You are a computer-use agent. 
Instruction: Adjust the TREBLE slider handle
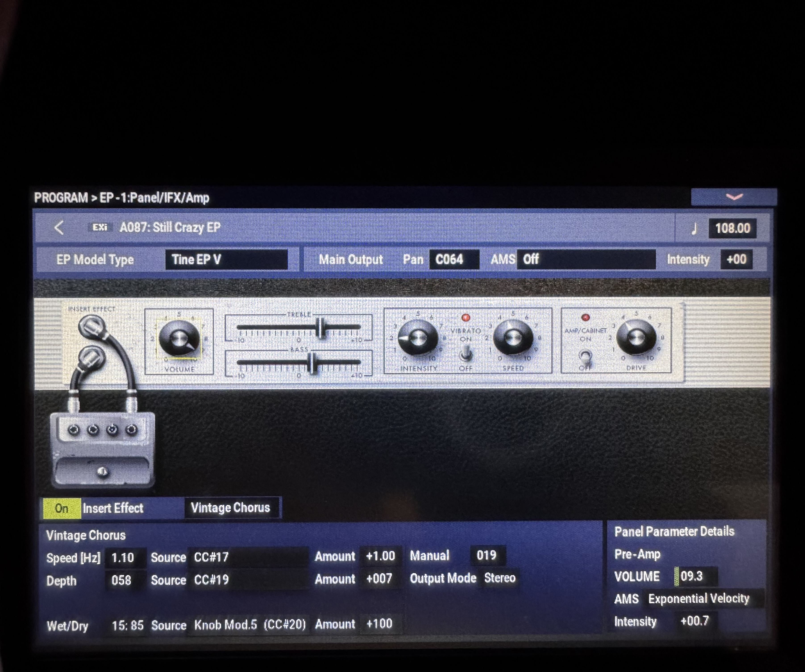pos(321,328)
